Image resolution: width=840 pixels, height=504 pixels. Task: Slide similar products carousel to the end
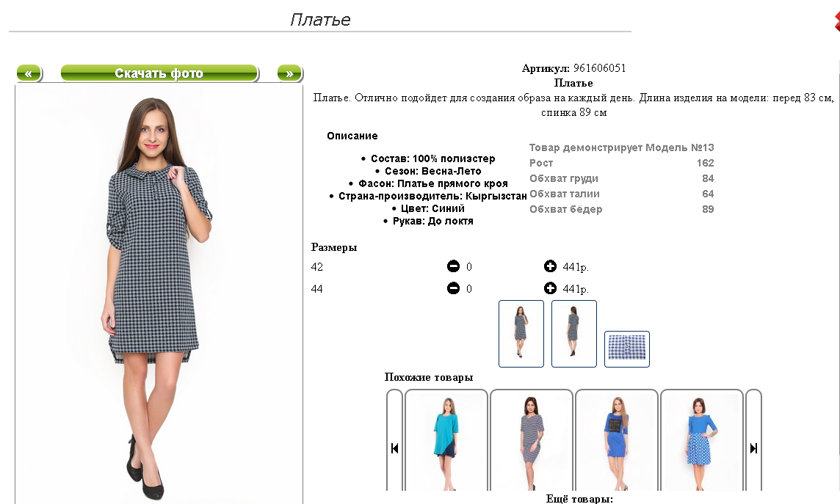tap(753, 448)
